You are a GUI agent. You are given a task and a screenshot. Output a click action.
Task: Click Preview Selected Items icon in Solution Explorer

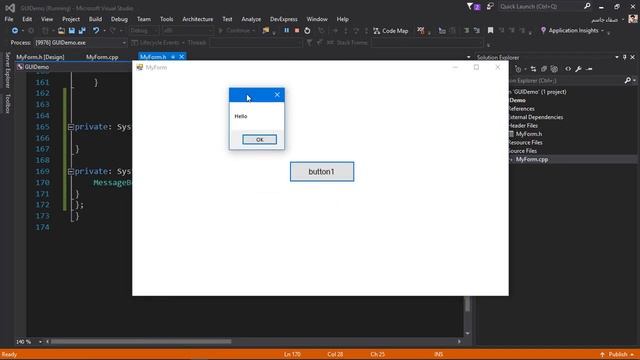[589, 69]
